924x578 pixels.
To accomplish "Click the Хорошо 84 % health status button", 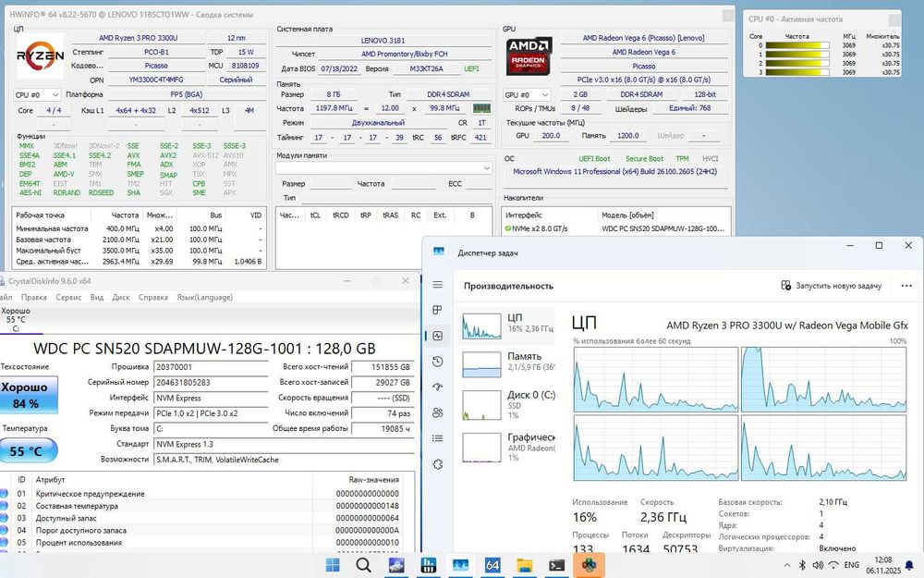I will [28, 395].
